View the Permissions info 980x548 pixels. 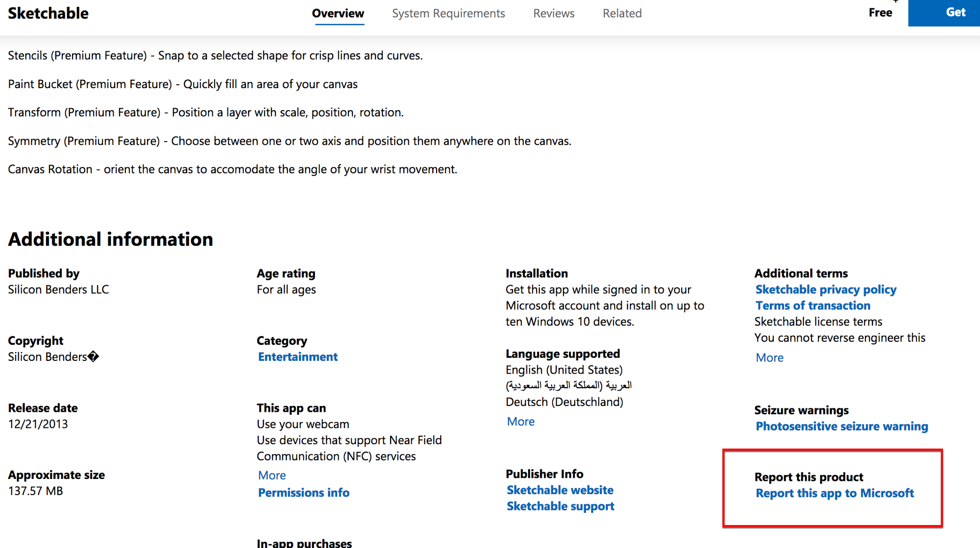[303, 492]
